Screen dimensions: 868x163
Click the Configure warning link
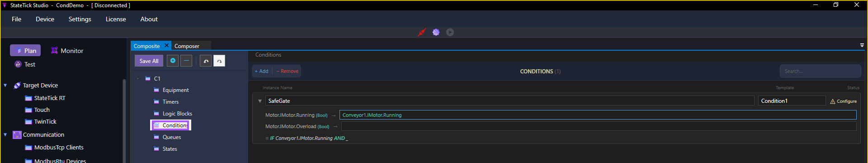(x=843, y=101)
